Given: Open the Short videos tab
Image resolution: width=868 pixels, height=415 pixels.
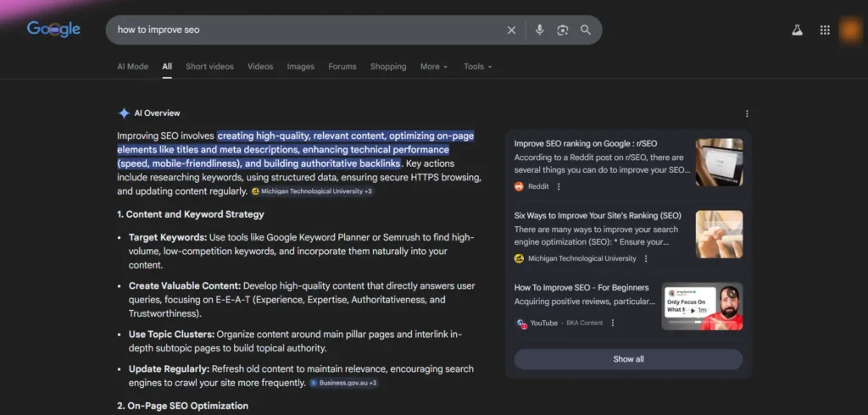Looking at the screenshot, I should point(210,66).
